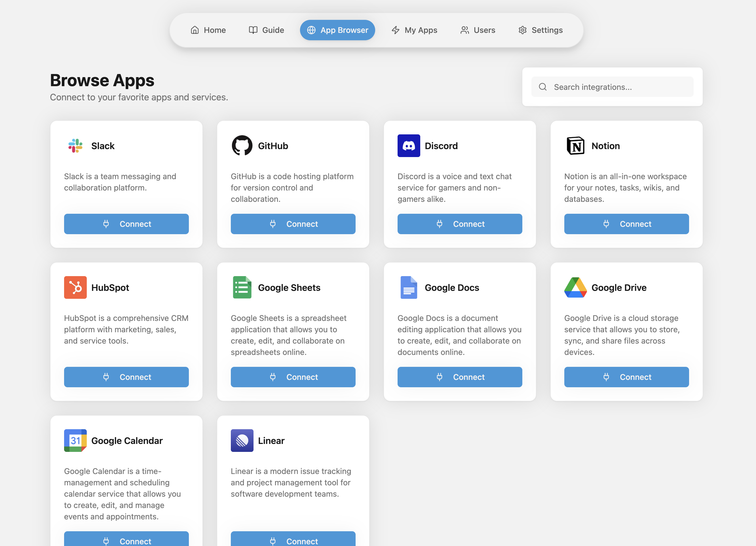Open the Guide tab
Image resolution: width=756 pixels, height=546 pixels.
click(x=266, y=30)
